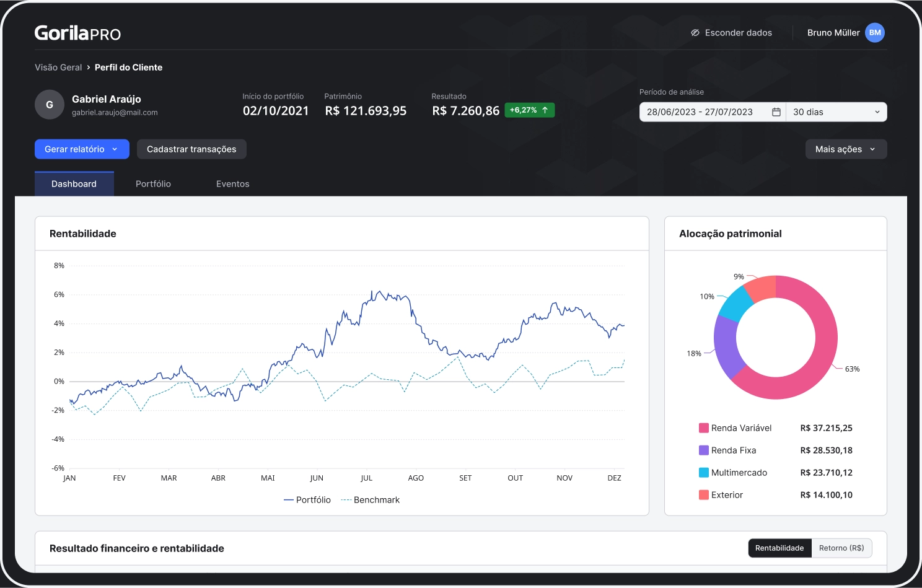The height and width of the screenshot is (588, 922).
Task: Open the Dashboard tab
Action: pos(74,184)
